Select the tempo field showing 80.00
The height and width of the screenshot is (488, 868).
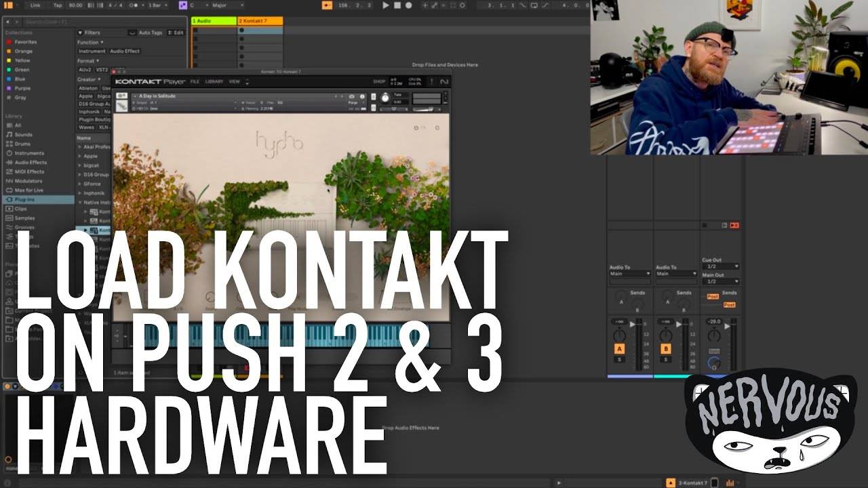tap(75, 5)
